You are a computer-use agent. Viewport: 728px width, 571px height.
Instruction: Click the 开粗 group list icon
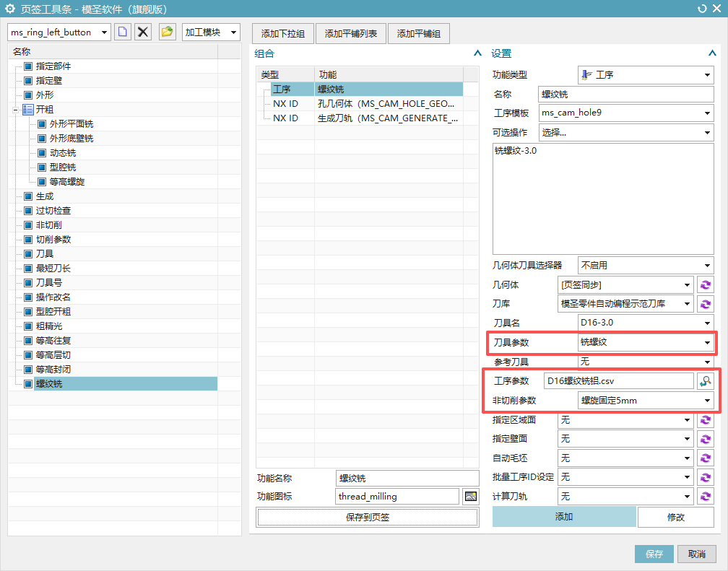pos(28,110)
